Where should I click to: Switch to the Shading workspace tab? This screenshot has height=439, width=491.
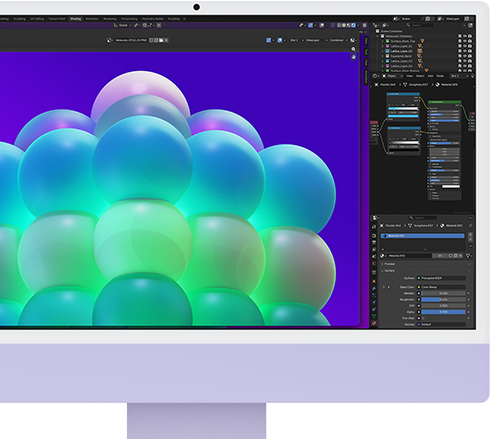point(76,19)
